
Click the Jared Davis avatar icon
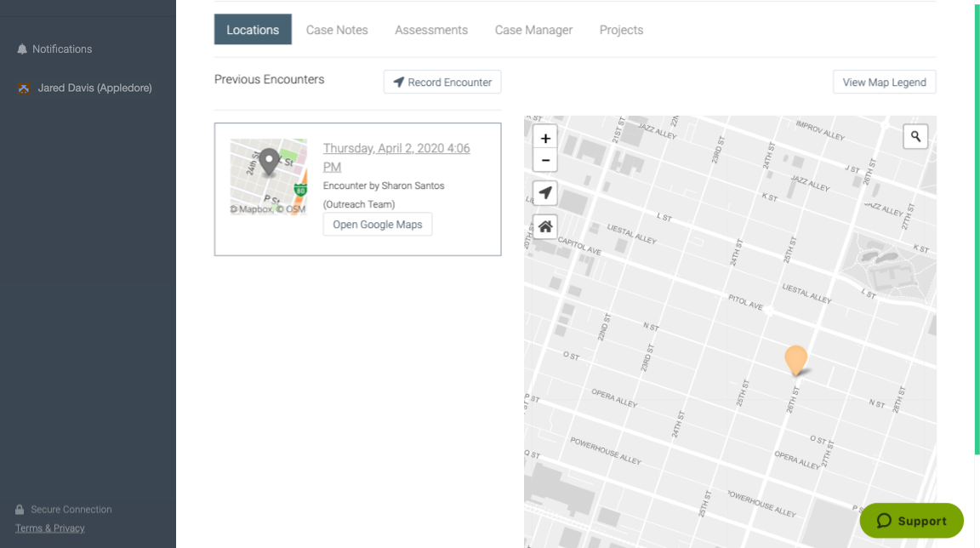tap(24, 88)
